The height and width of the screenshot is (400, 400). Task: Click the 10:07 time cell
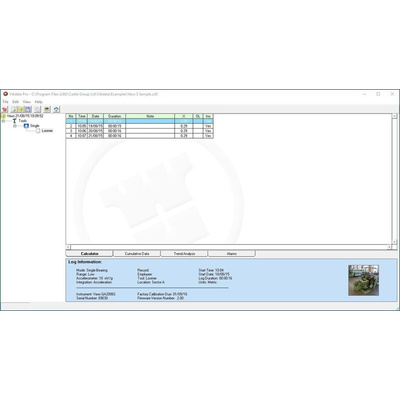coord(82,136)
